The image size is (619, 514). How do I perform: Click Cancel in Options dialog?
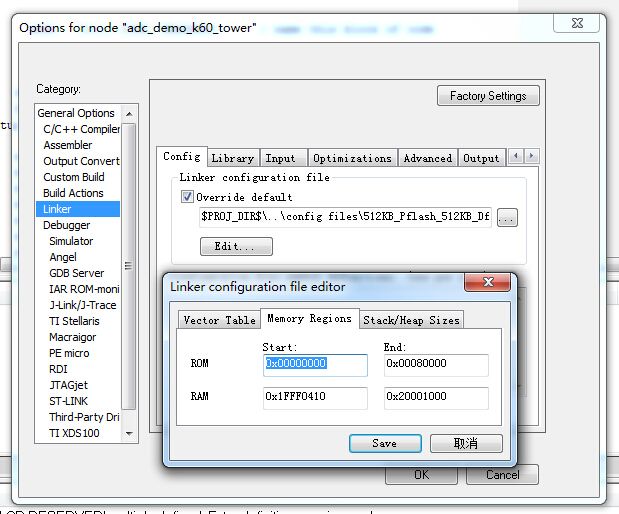[x=502, y=475]
